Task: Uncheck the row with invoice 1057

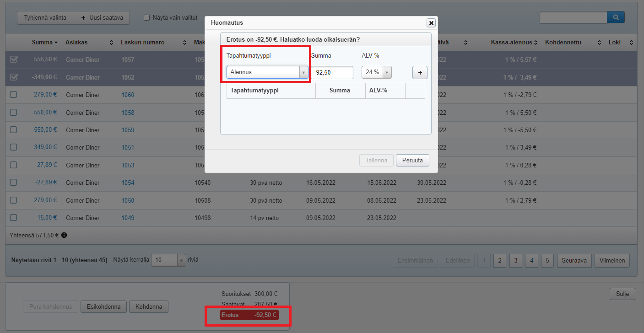Action: tap(13, 59)
